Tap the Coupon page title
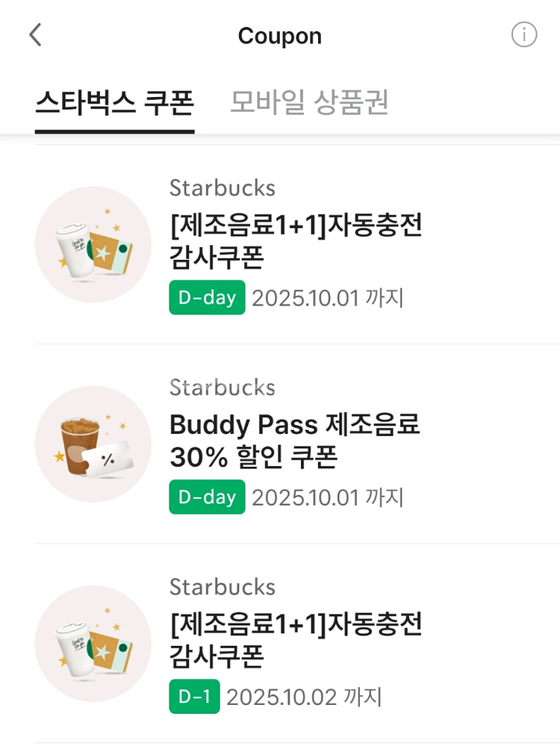The width and height of the screenshot is (560, 755). tap(279, 36)
